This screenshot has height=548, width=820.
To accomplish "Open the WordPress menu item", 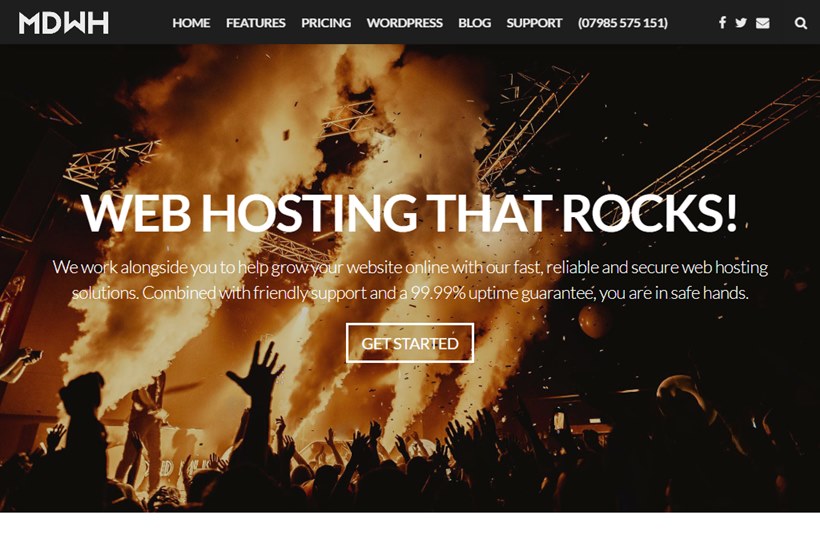I will 405,23.
